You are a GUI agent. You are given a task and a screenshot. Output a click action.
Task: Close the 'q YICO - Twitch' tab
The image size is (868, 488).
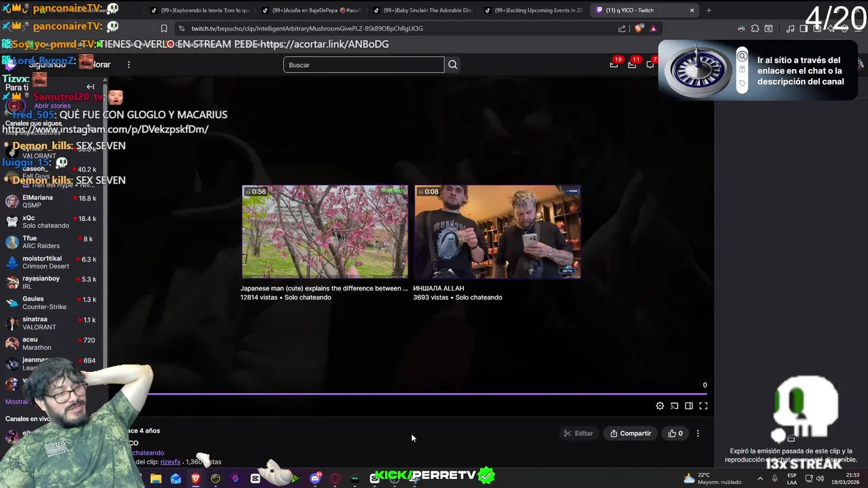[692, 10]
